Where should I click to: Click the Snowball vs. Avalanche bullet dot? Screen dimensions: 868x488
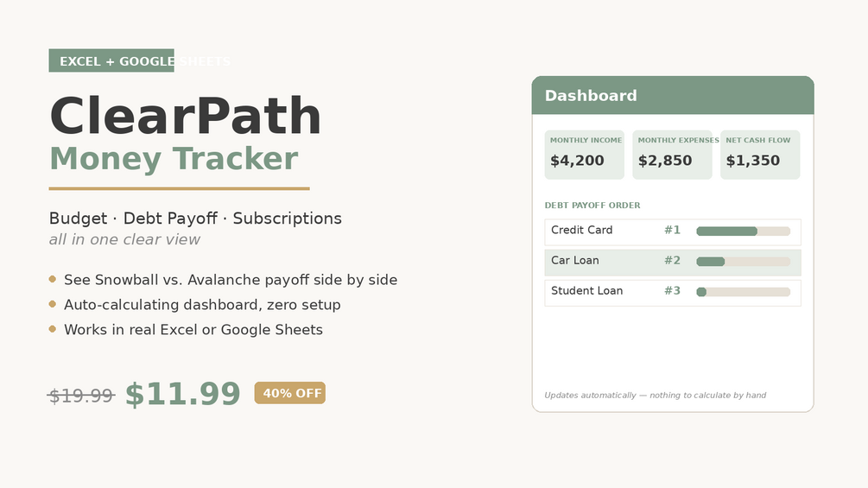53,279
